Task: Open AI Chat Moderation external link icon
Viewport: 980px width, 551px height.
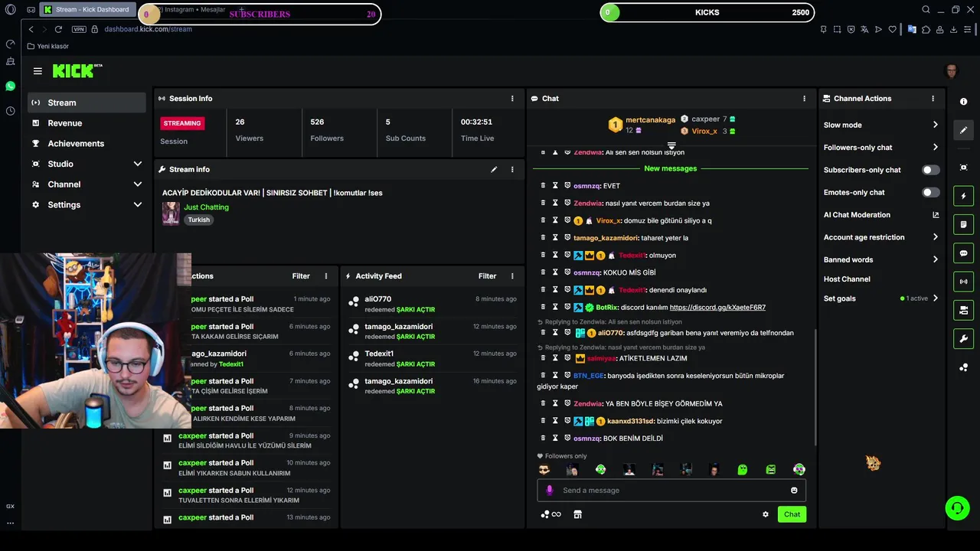Action: tap(936, 215)
